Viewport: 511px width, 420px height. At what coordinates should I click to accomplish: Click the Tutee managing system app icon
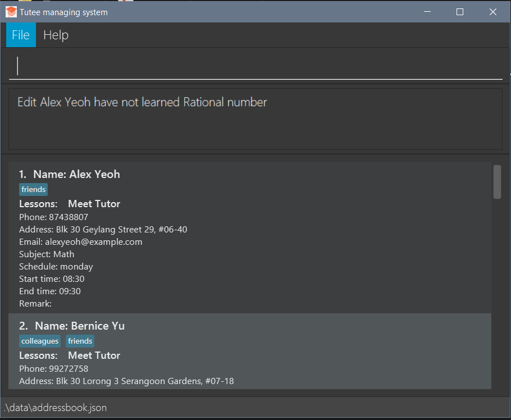[11, 12]
